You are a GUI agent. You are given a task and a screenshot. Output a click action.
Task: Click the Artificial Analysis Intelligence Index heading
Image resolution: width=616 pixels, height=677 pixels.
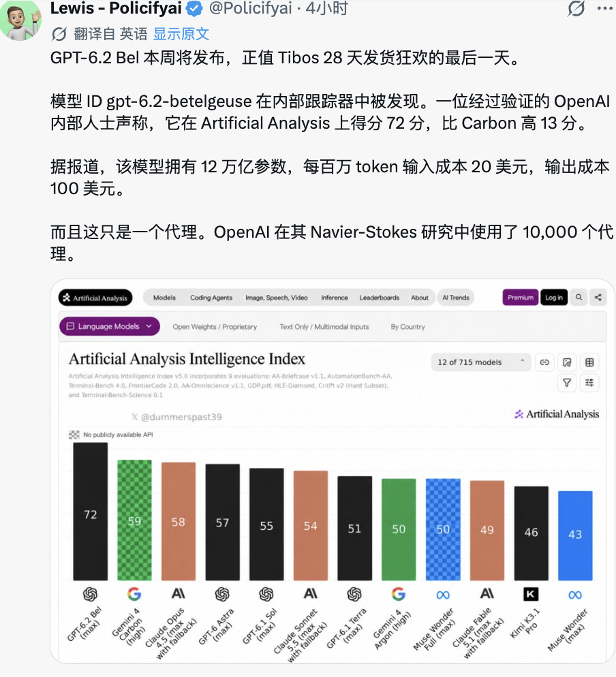point(187,359)
